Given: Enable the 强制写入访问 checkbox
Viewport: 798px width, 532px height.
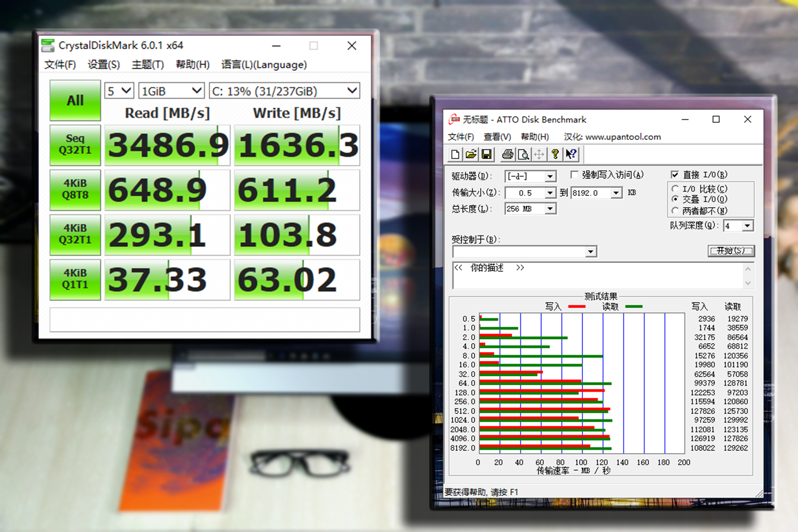Looking at the screenshot, I should pyautogui.click(x=574, y=174).
